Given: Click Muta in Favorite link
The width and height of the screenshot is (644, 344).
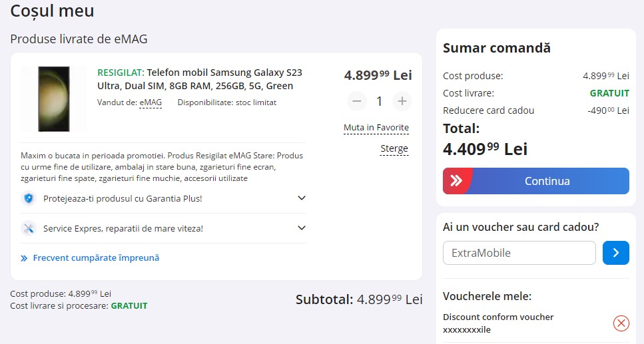Looking at the screenshot, I should coord(376,128).
